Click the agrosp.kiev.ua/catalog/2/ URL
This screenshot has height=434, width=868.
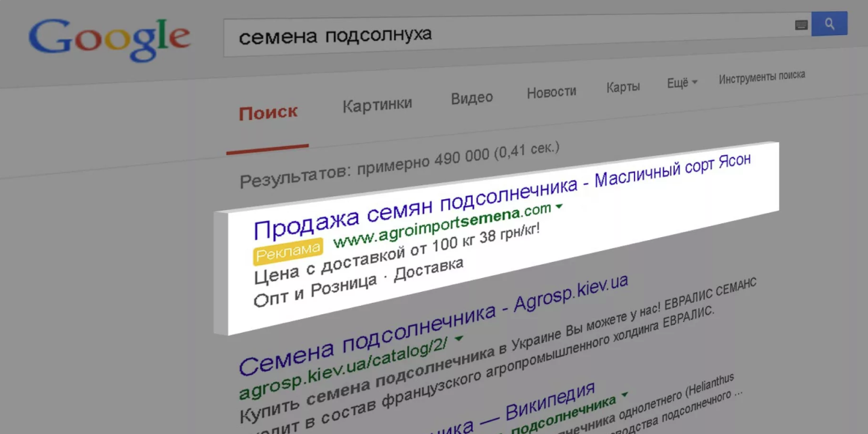pyautogui.click(x=345, y=369)
